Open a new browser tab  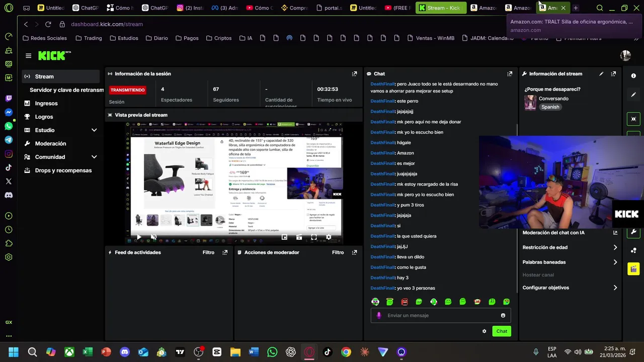coord(576,8)
